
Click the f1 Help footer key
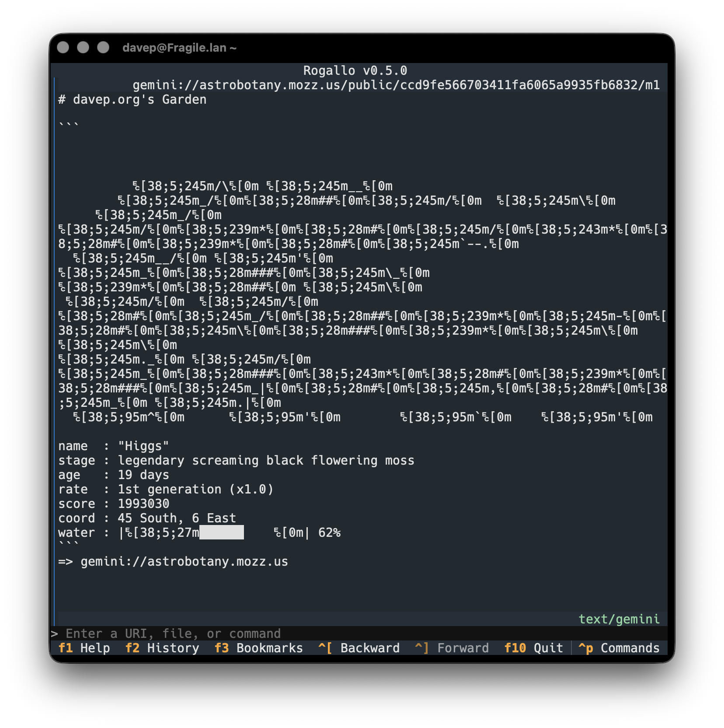(x=84, y=648)
